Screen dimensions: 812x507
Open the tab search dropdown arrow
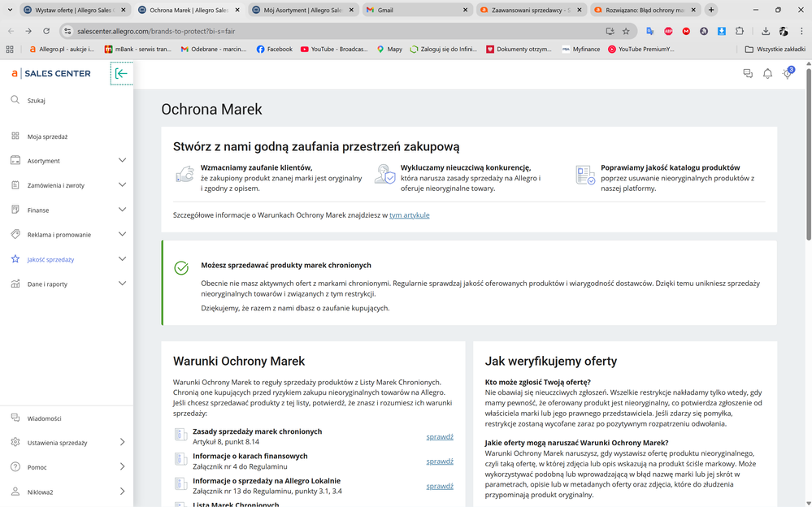point(9,10)
